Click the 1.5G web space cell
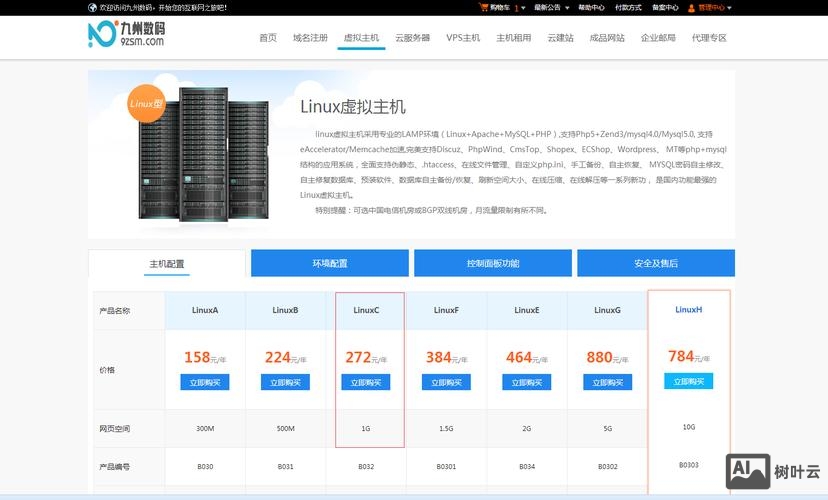 (x=446, y=429)
